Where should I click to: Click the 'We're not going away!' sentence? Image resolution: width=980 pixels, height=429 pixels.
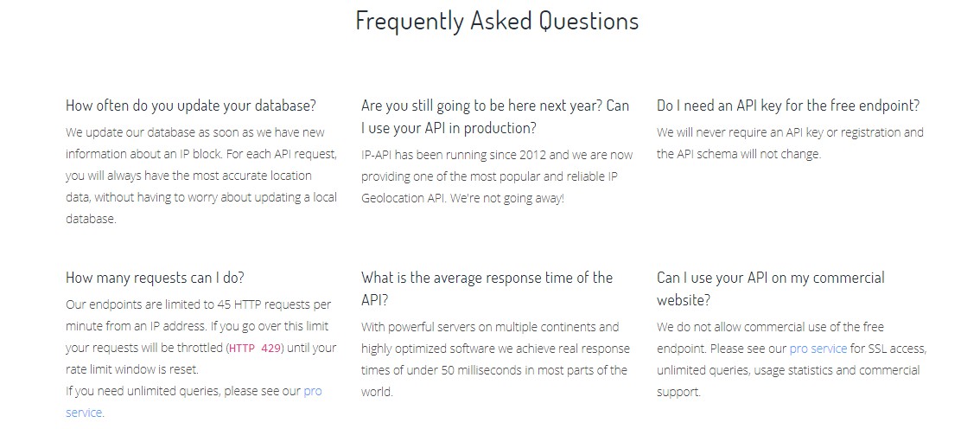click(506, 198)
